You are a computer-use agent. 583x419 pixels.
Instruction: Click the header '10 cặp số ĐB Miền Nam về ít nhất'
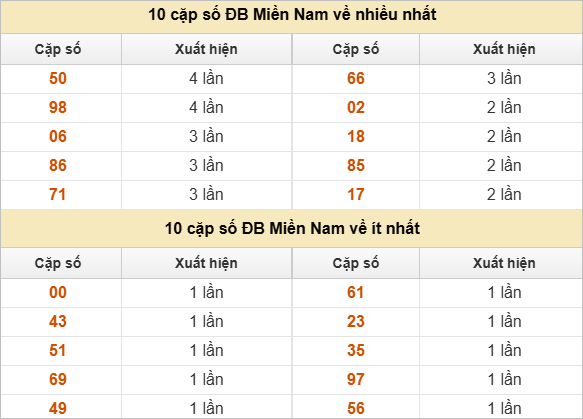pos(292,228)
